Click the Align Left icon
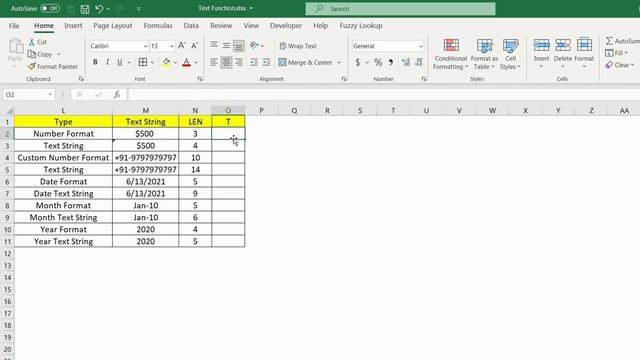Viewport: 640px width, 360px height. (x=214, y=62)
